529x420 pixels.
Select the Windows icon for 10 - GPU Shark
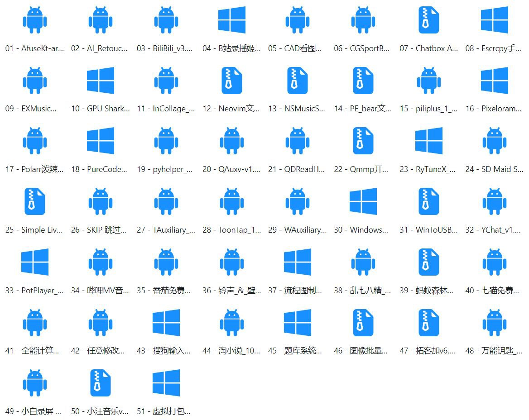click(x=101, y=81)
